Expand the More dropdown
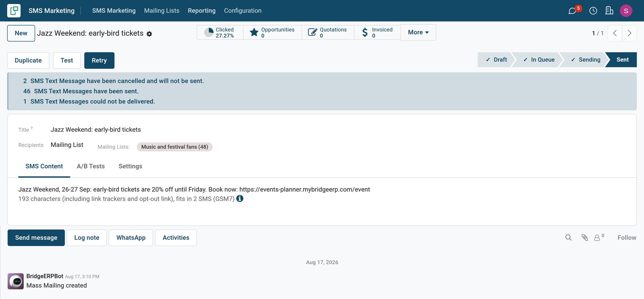The width and height of the screenshot is (644, 299). click(x=418, y=33)
